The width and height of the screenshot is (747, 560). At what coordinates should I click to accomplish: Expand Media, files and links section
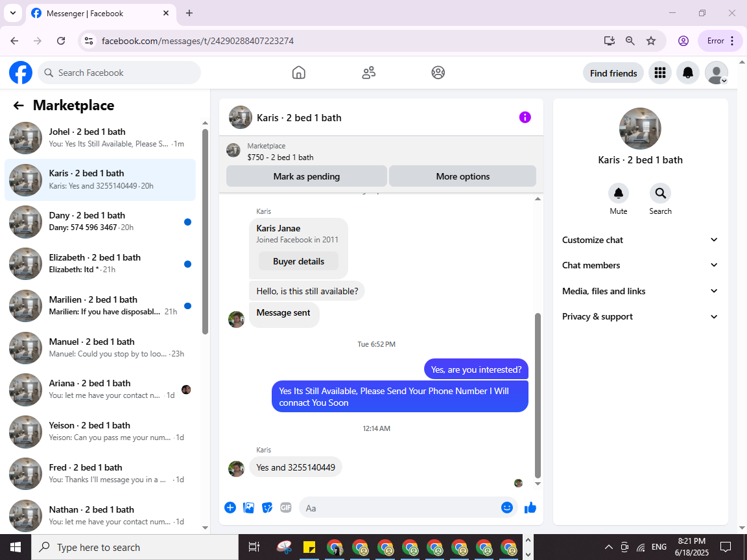pos(640,291)
